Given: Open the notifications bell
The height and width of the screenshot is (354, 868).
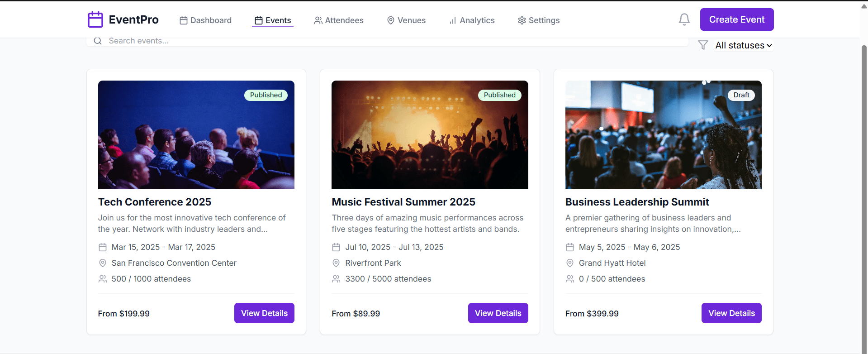Looking at the screenshot, I should (684, 19).
